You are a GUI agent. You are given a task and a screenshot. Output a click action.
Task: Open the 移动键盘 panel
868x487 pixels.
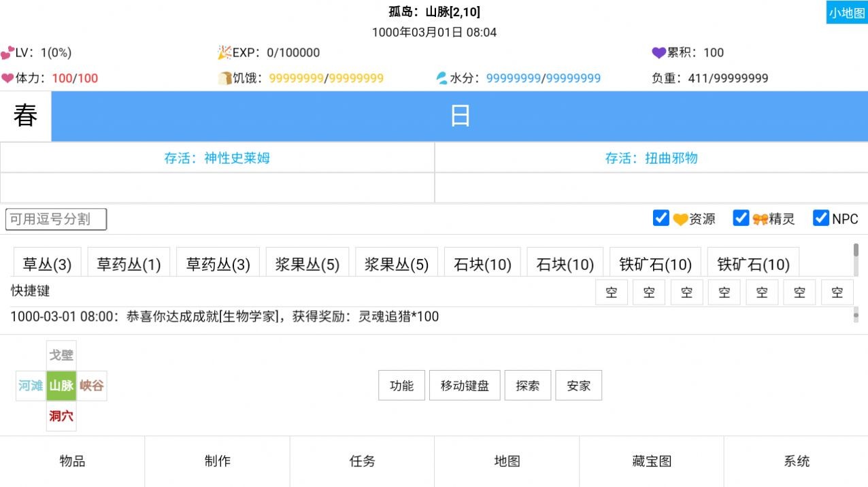(465, 386)
